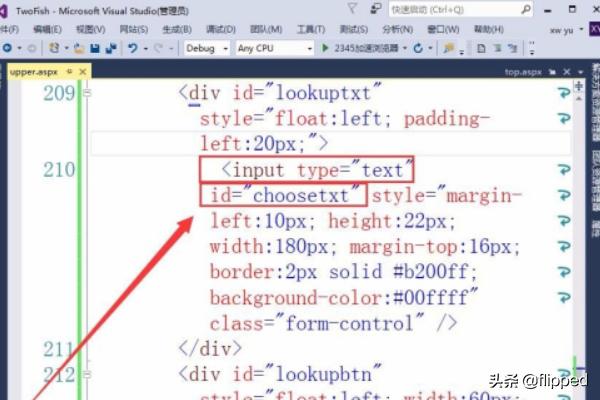Start debugging with green play icon
This screenshot has width=600, height=400.
pyautogui.click(x=325, y=48)
